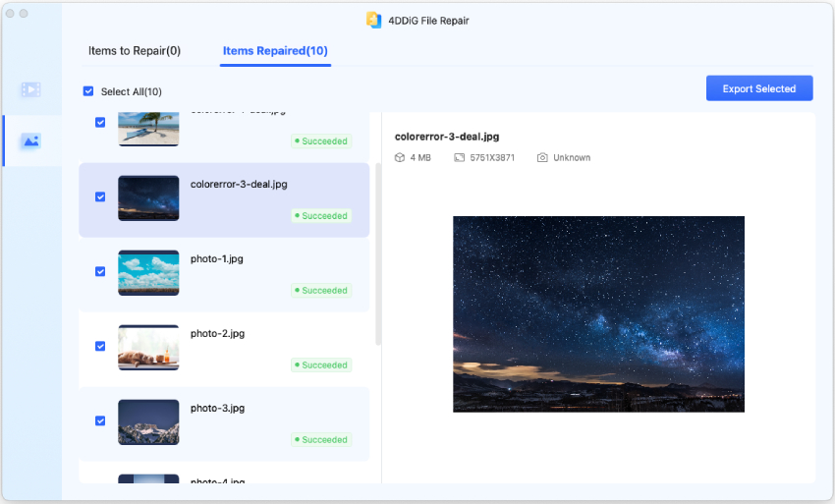The width and height of the screenshot is (835, 504).
Task: Select the beach palm tree thumbnail
Action: pos(148,129)
